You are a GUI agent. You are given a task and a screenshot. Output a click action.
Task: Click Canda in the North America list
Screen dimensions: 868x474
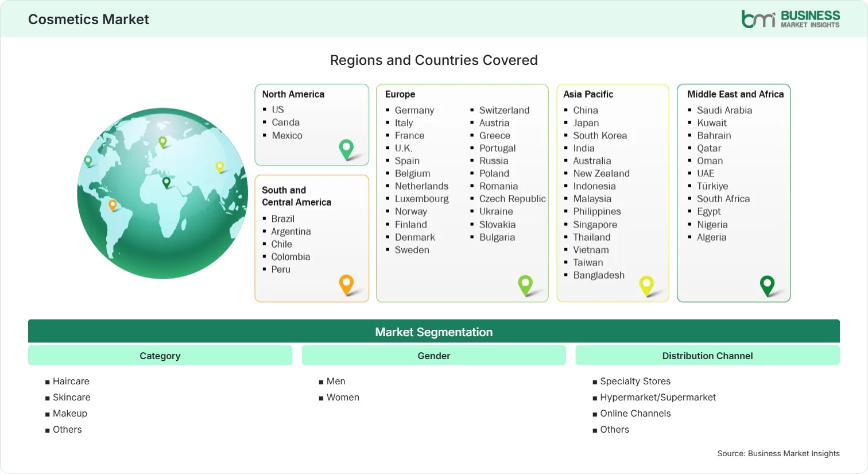coord(286,122)
